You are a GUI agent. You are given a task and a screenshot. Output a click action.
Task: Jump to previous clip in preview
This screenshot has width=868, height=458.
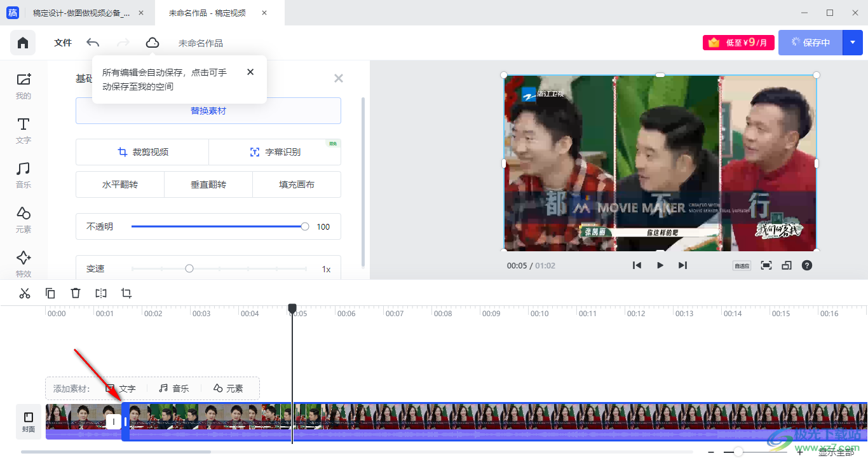point(637,265)
